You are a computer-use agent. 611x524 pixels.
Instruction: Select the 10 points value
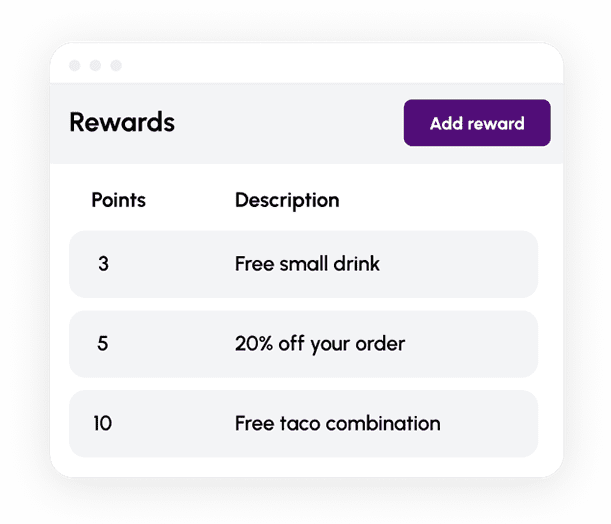(x=102, y=423)
